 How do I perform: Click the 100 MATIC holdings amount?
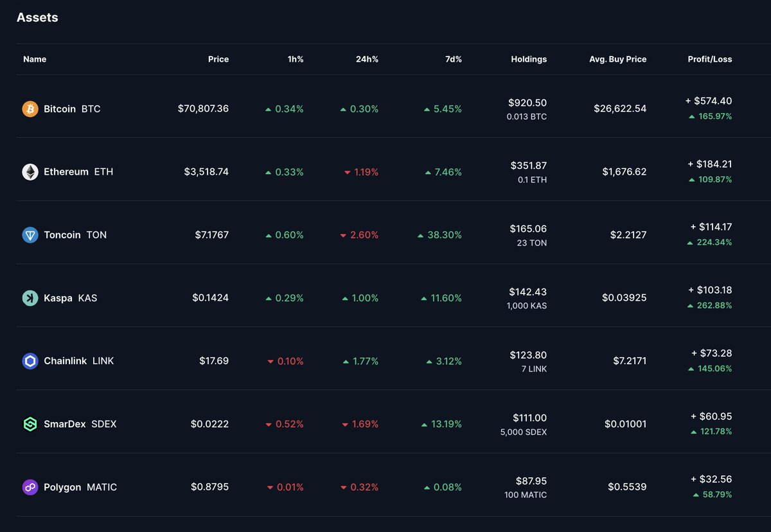click(526, 495)
